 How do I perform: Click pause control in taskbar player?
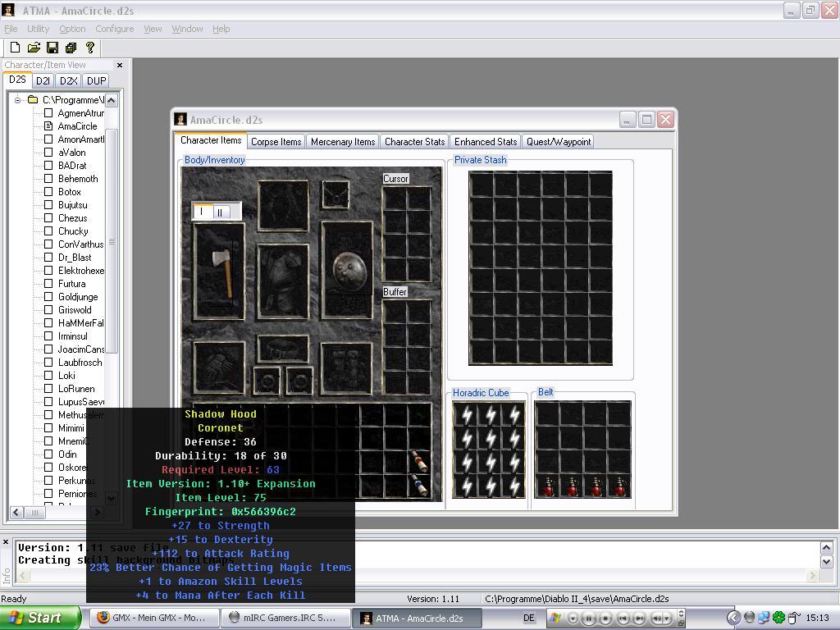(x=588, y=618)
